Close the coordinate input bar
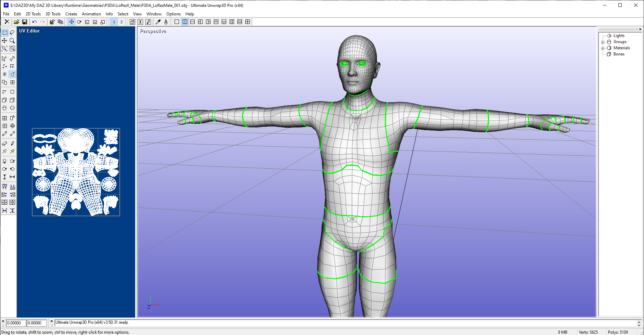The image size is (644, 335). click(3, 321)
